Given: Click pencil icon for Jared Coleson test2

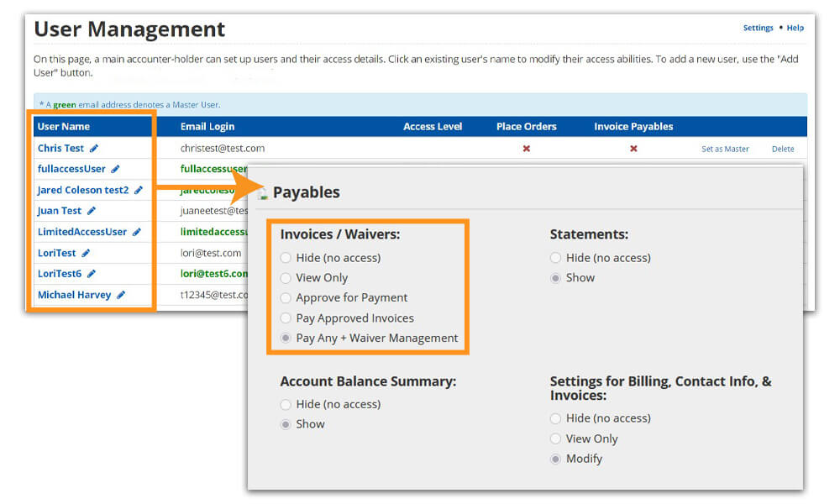Looking at the screenshot, I should tap(139, 190).
